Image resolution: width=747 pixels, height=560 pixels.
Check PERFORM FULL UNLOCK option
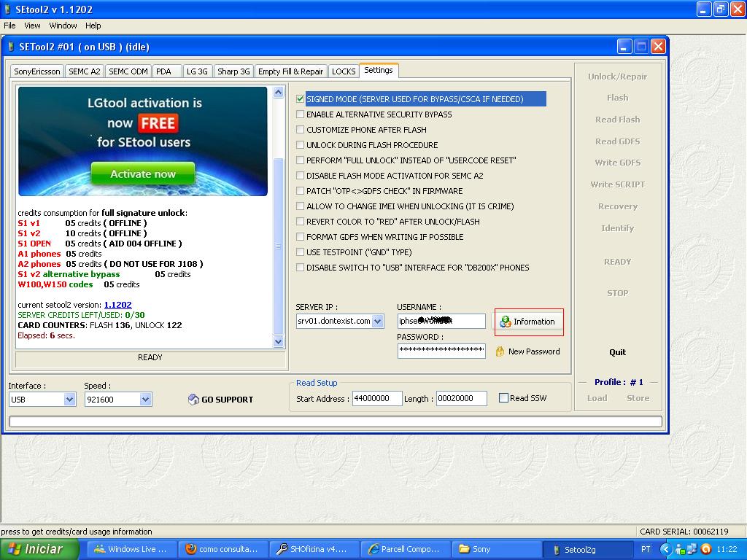[300, 160]
